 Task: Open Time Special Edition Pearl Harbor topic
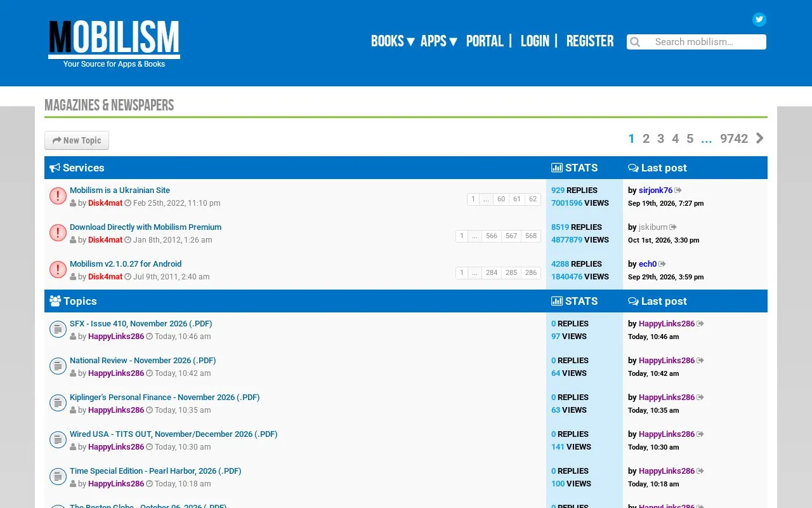[155, 471]
